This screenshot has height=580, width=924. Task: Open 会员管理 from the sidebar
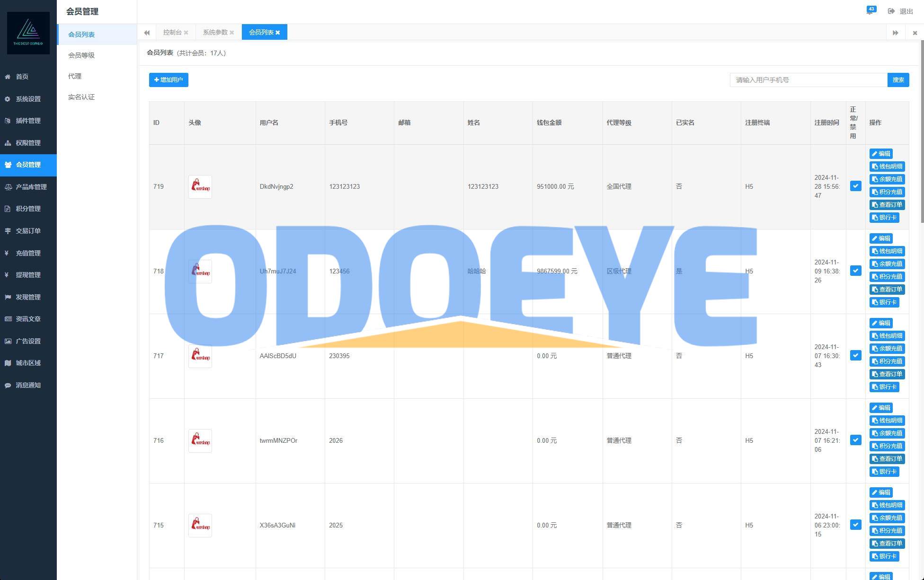[28, 165]
